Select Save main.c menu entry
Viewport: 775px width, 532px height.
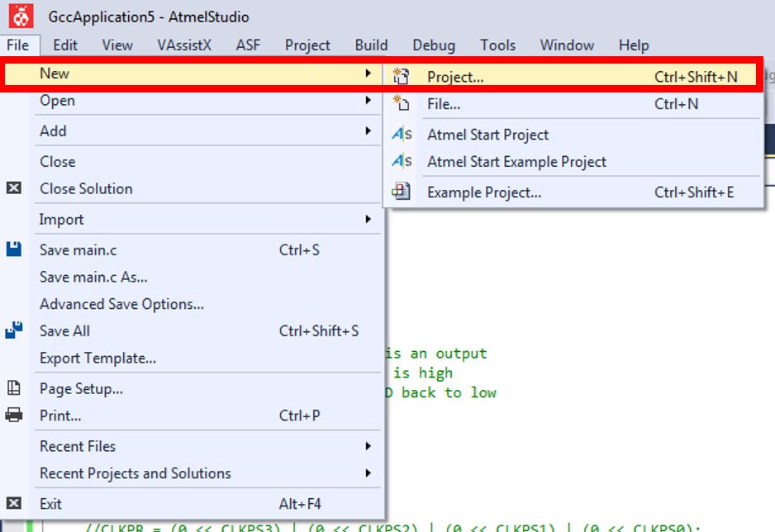coord(192,249)
